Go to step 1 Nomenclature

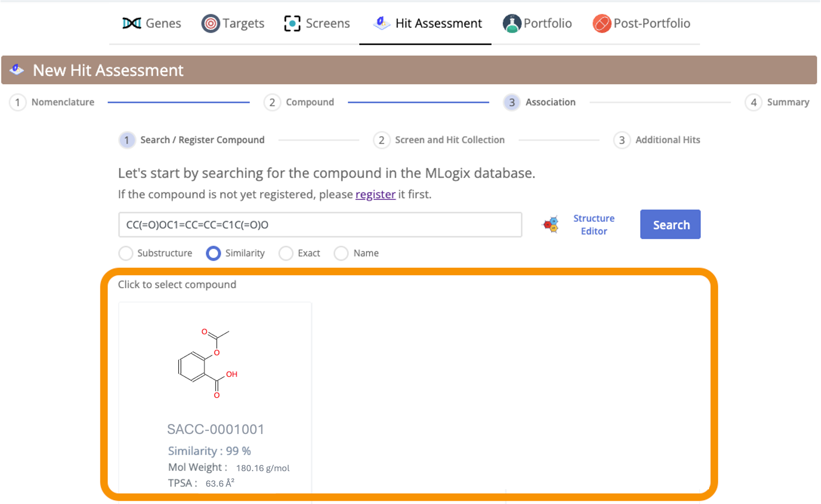pos(52,102)
